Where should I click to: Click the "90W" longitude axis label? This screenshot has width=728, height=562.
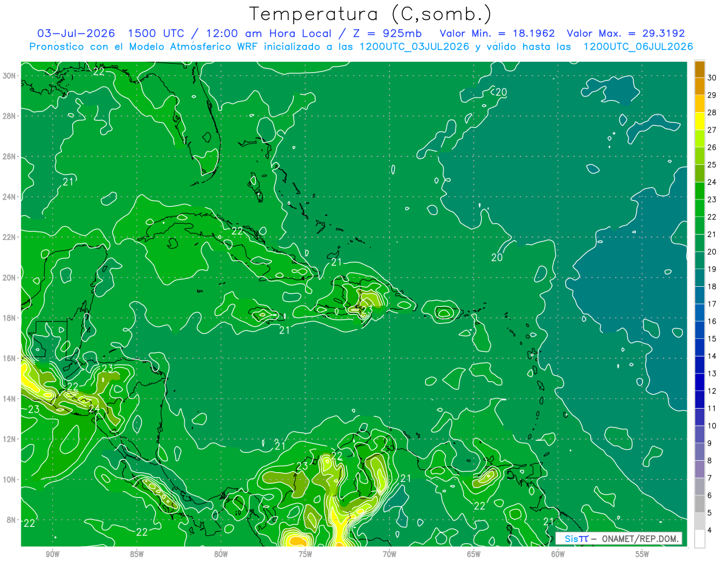pos(53,554)
